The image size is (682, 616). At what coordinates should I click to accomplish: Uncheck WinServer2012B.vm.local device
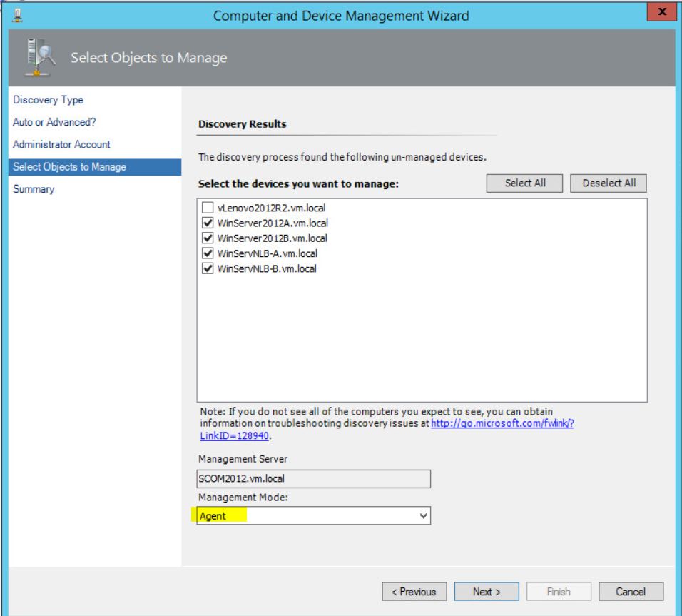(x=208, y=238)
